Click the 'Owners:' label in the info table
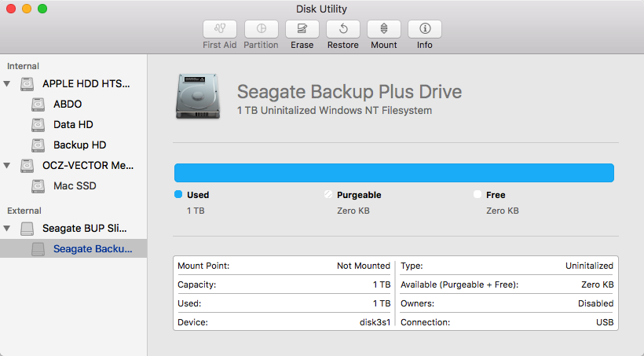Viewport: 644px width, 356px height. click(x=417, y=303)
